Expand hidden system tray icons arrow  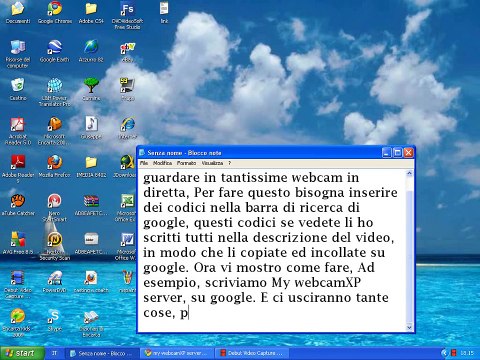444,353
